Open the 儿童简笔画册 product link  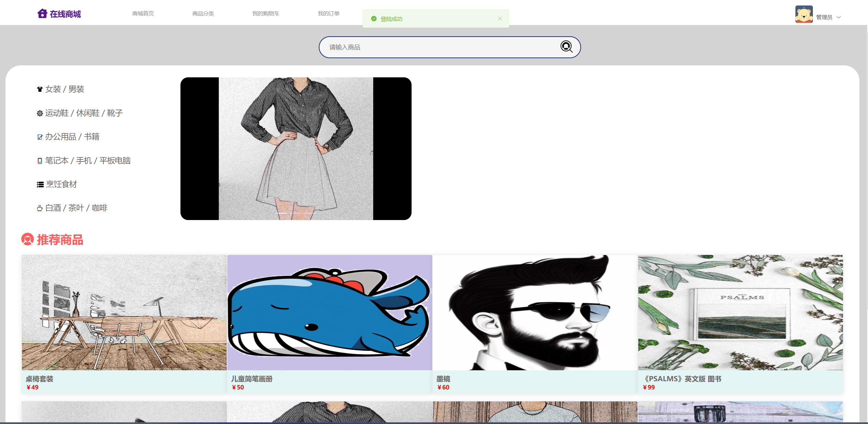(252, 378)
